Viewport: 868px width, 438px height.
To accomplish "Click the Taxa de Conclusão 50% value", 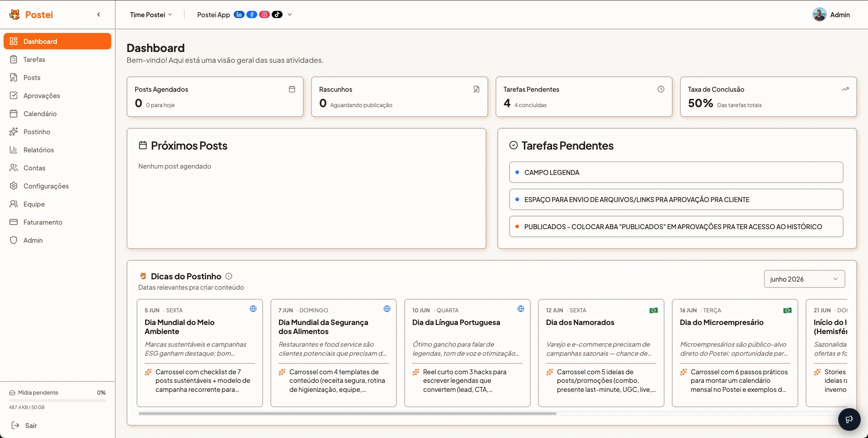I will pos(700,103).
